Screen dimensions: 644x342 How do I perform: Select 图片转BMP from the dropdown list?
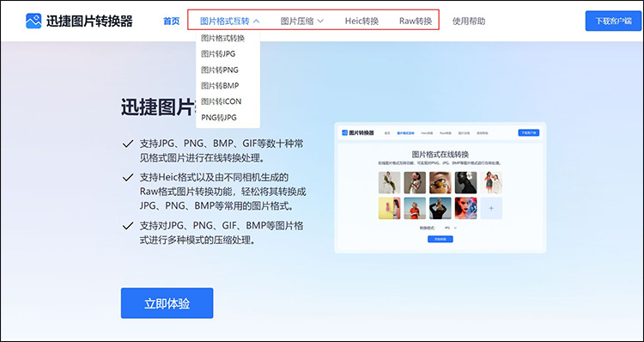click(x=220, y=86)
